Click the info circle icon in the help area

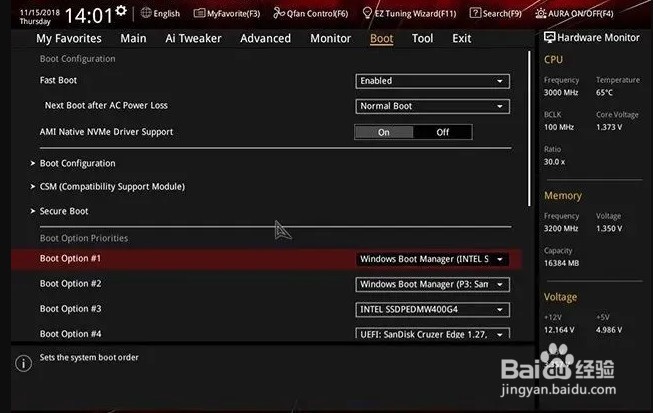pyautogui.click(x=23, y=363)
